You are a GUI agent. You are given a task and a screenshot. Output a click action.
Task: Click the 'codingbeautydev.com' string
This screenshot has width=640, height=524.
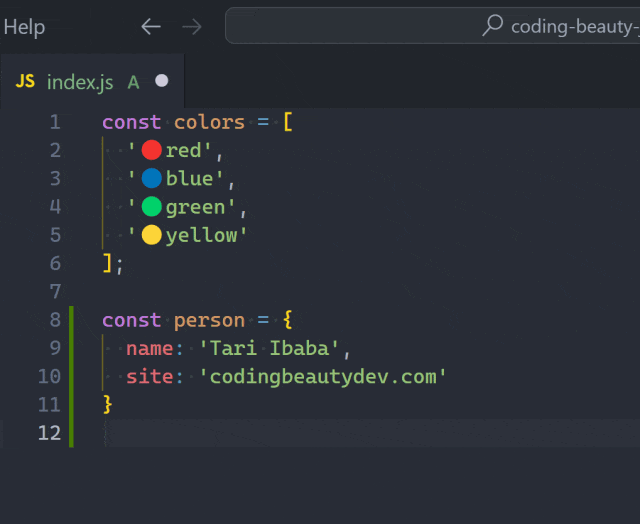point(323,376)
